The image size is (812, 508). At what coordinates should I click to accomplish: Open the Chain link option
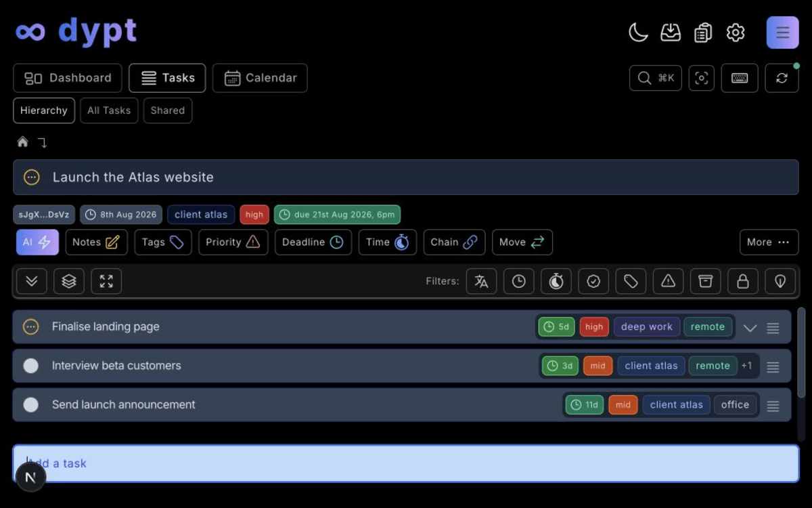point(454,242)
